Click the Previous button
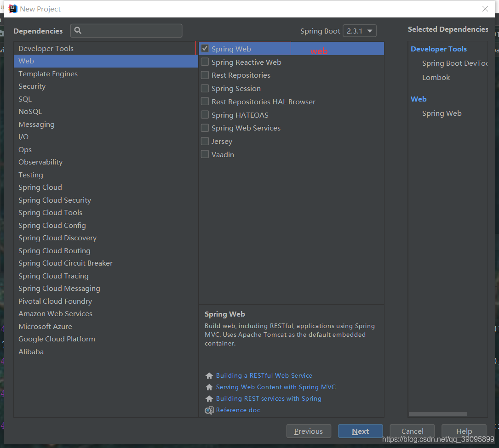 (x=309, y=431)
